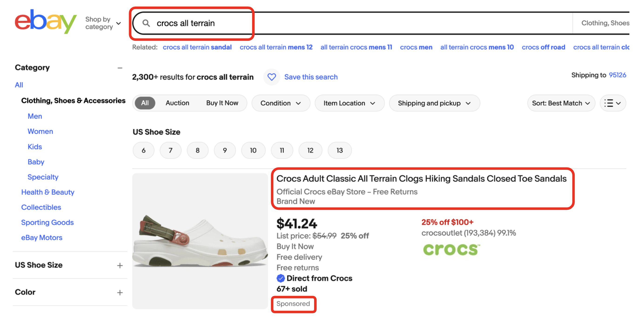Open Sort: Best Match dropdown
The image size is (644, 321).
tap(561, 103)
